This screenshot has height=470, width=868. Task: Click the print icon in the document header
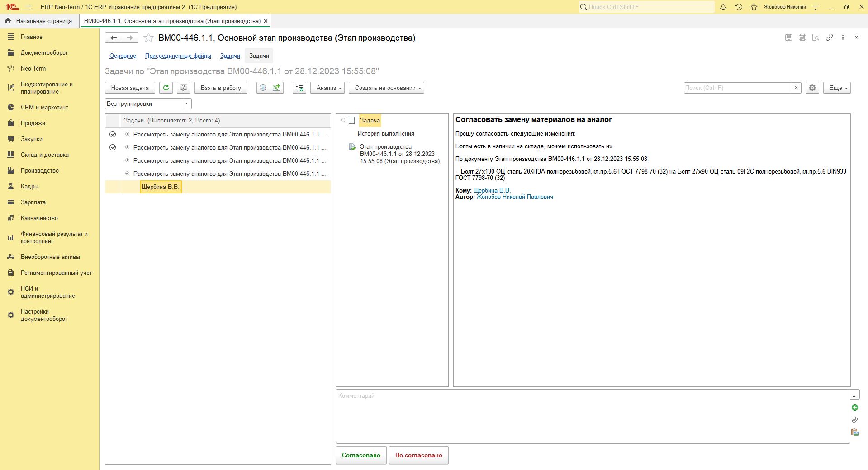(x=802, y=38)
